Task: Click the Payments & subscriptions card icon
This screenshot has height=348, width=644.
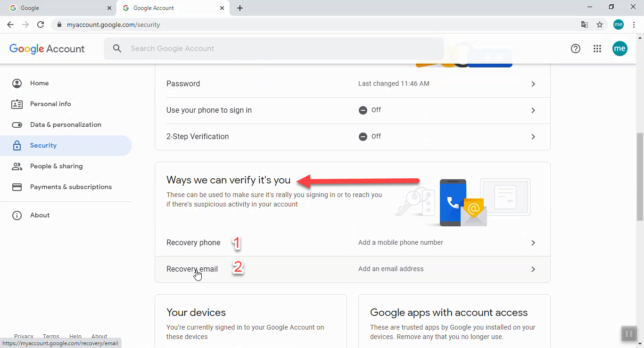Action: (17, 187)
